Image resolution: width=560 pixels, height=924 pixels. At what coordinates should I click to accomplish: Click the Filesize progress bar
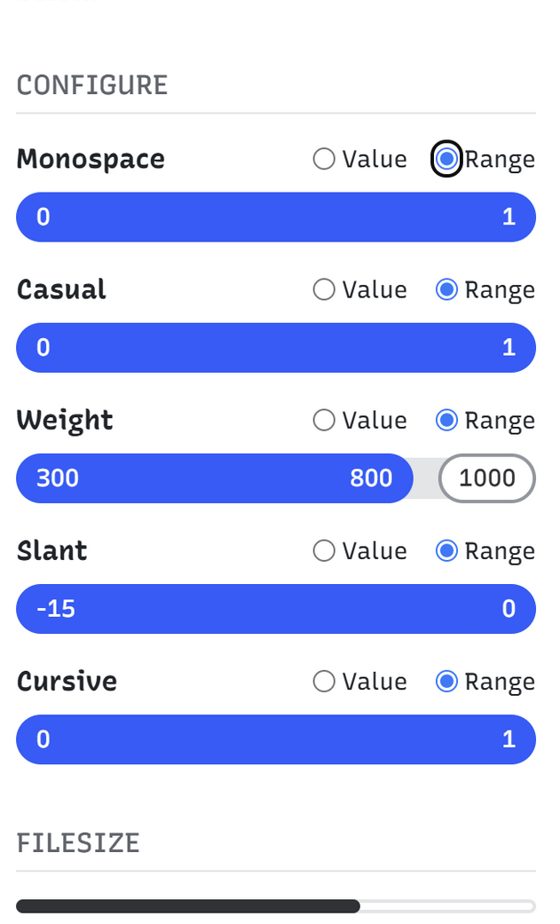pos(275,906)
